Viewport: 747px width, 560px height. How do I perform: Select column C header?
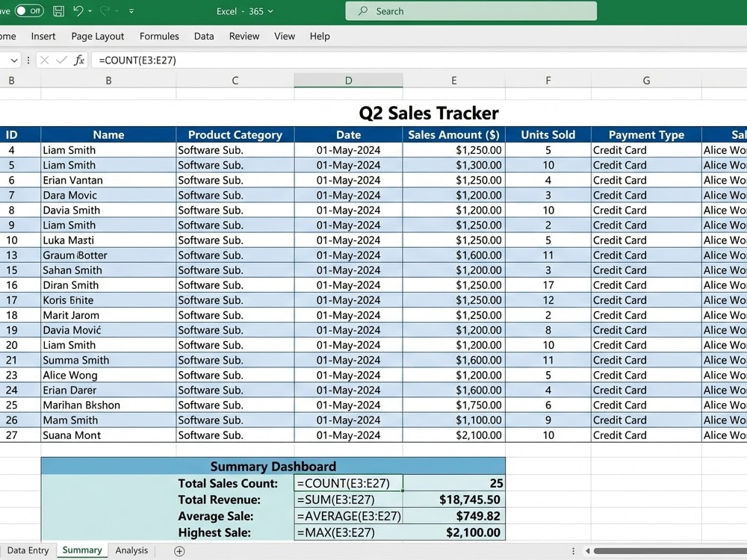point(235,81)
